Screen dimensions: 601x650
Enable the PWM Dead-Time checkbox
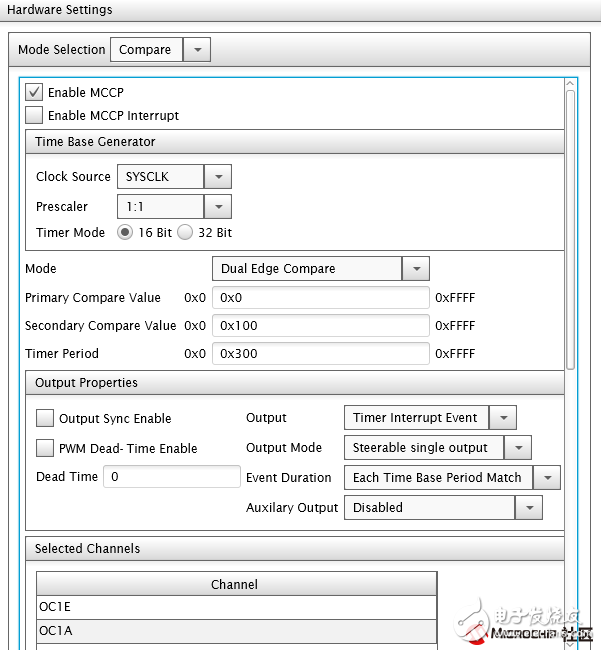[45, 448]
